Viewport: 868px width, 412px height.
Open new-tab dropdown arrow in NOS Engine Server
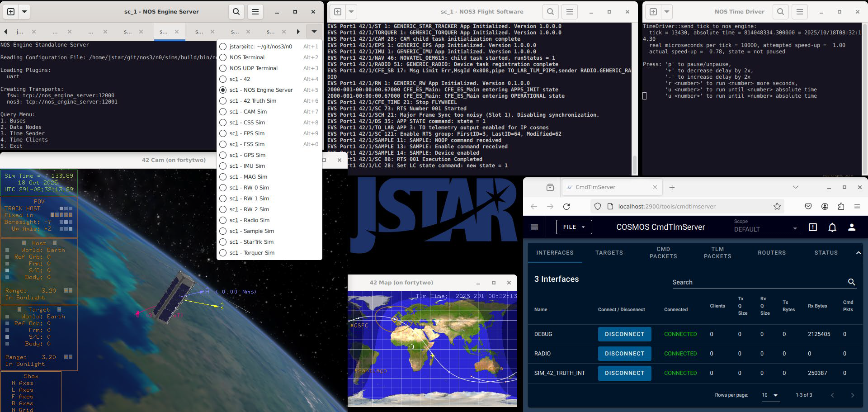tap(24, 12)
